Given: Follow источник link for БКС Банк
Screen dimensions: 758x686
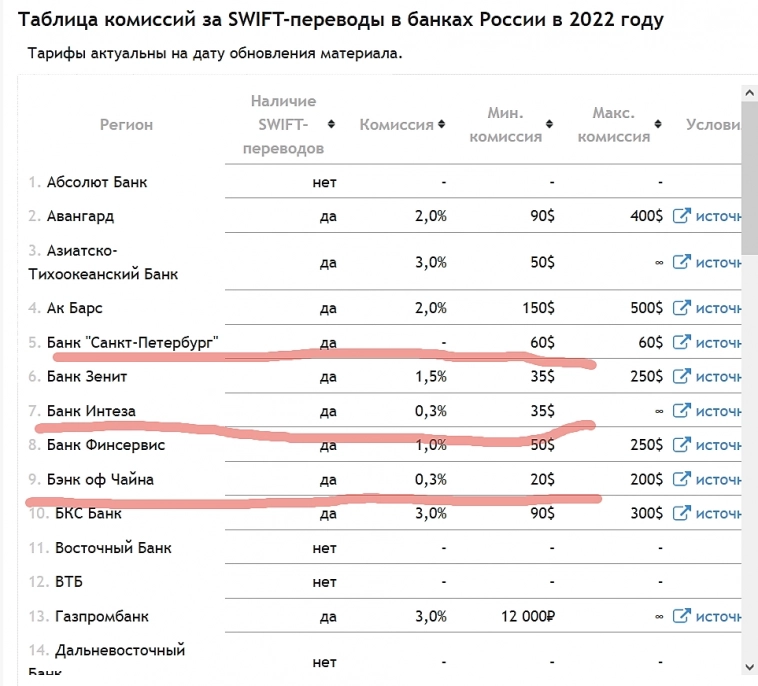Looking at the screenshot, I should pyautogui.click(x=718, y=514).
